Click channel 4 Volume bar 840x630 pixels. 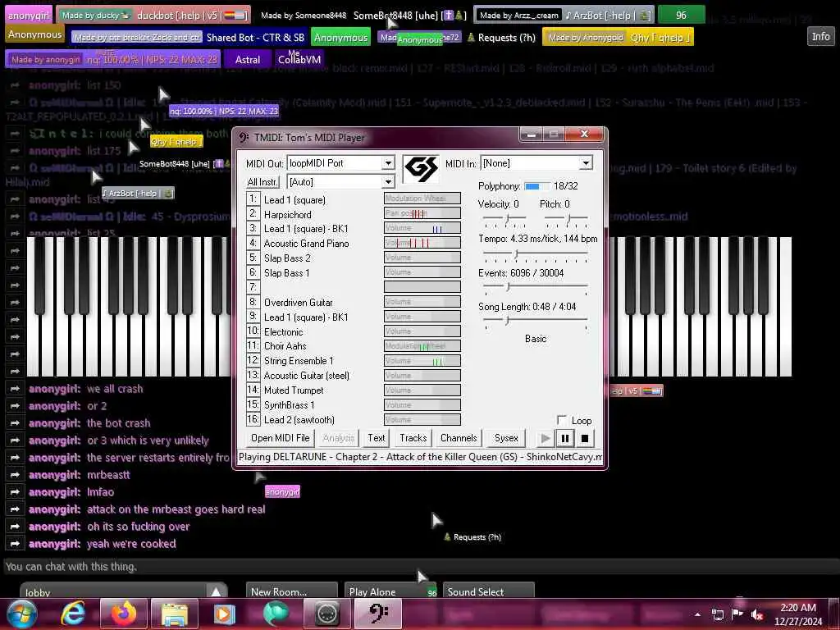click(x=422, y=243)
